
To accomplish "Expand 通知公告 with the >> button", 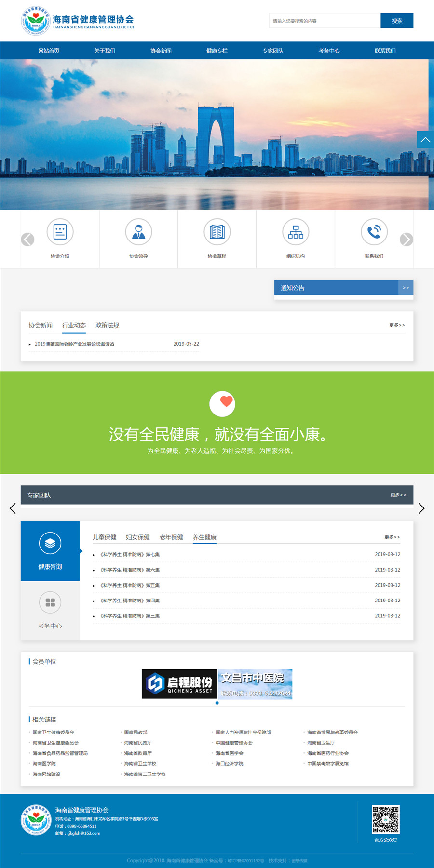I will (x=406, y=288).
